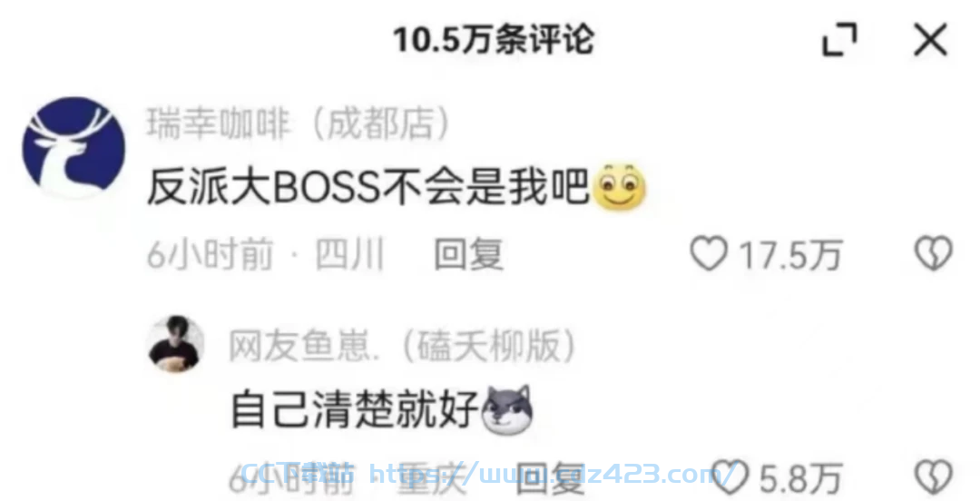Viewport: 980px width, 501px height.
Task: Like the 反派大BOSS comment with the heart
Action: click(709, 253)
